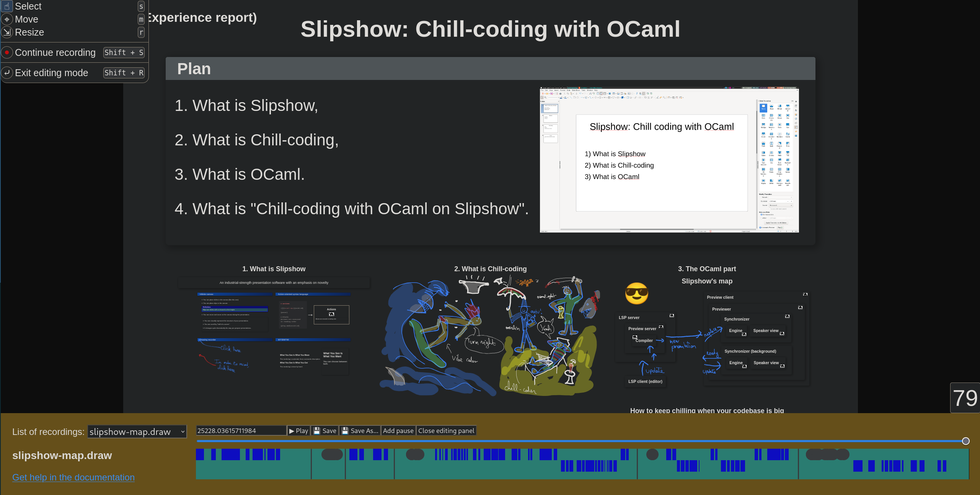Click the slide counter 79
The image size is (980, 495).
[965, 398]
